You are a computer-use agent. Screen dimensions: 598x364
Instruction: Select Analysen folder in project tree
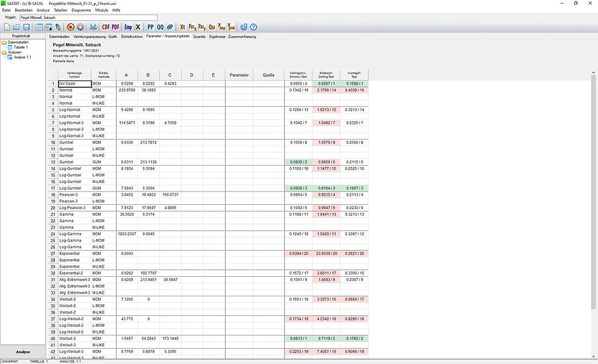click(x=15, y=52)
